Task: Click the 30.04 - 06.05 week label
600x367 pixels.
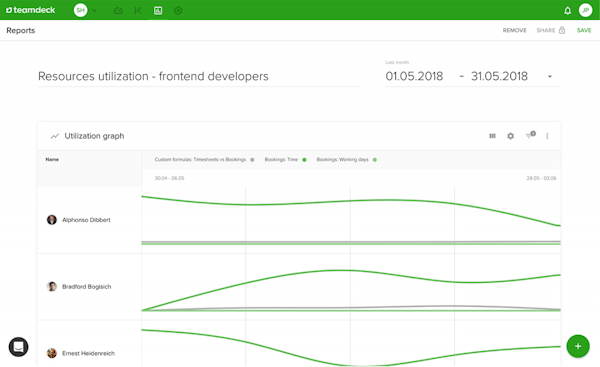Action: pos(170,178)
